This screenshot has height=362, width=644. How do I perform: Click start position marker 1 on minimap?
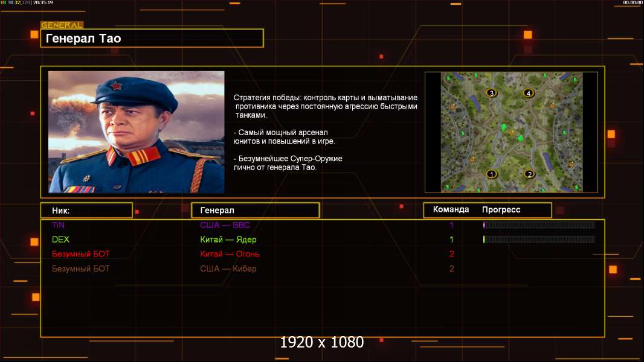(x=492, y=174)
